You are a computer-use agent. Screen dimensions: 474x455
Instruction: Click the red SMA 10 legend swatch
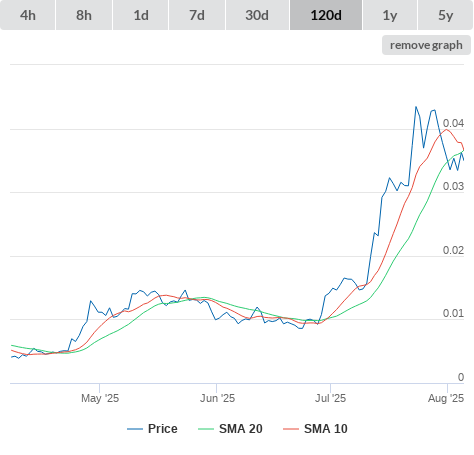coord(291,429)
